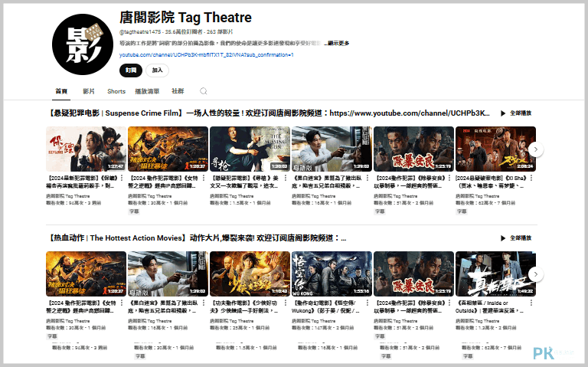Open three-dot menu for 《悟空傳/Wukong》 video
This screenshot has height=367, width=588.
[367, 303]
